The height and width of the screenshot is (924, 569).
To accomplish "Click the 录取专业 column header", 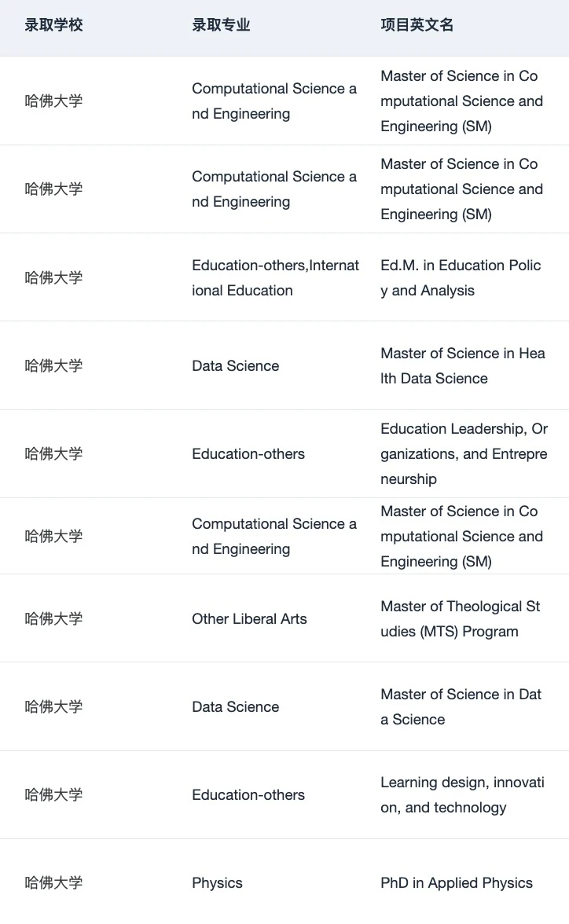I will tap(221, 25).
